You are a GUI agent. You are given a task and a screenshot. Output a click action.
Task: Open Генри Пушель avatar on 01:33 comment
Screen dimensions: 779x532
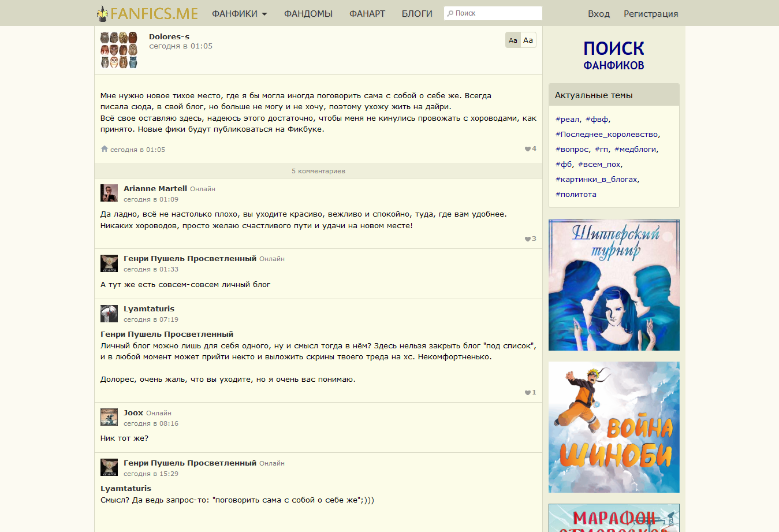point(109,263)
